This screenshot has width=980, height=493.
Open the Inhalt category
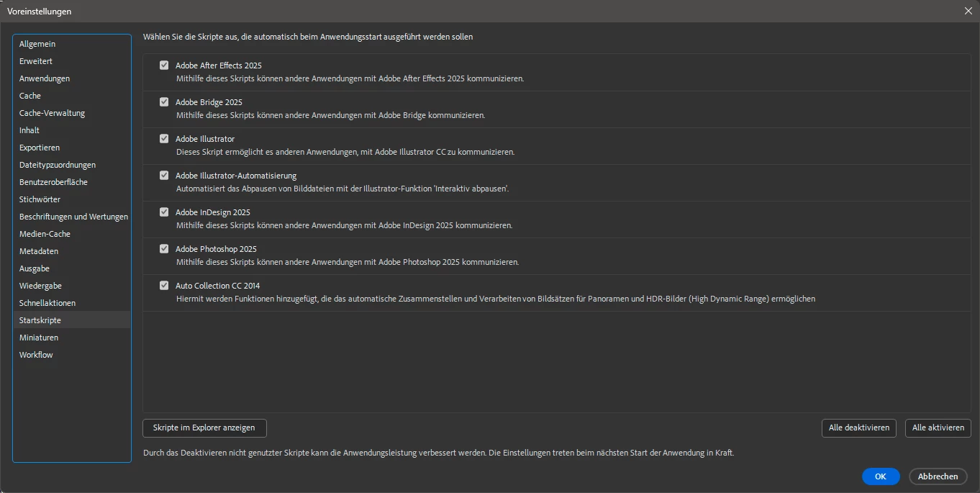pyautogui.click(x=72, y=130)
